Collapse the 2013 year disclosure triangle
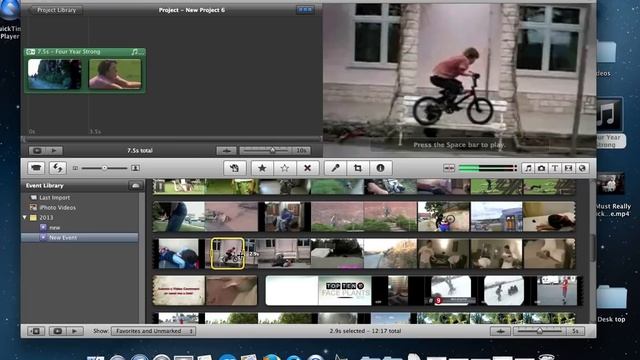Screen dimensions: 640x360 coord(25,218)
